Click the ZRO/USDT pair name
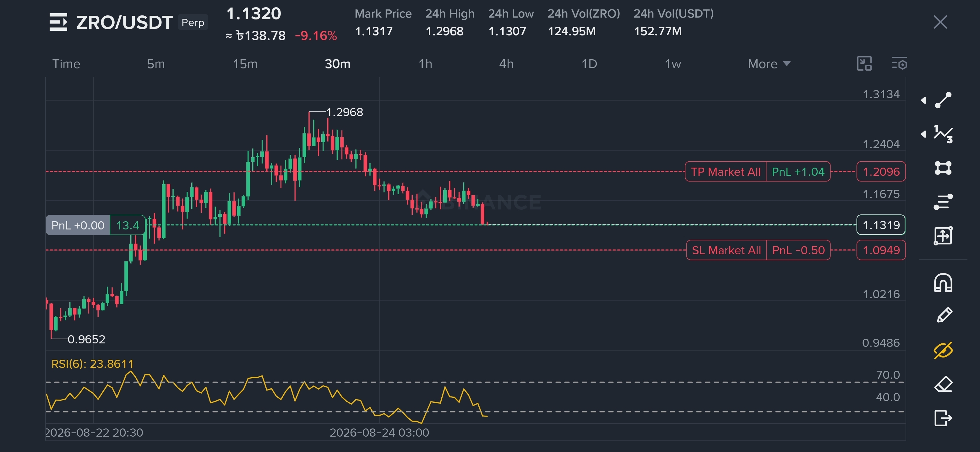The height and width of the screenshot is (452, 980). coord(124,22)
